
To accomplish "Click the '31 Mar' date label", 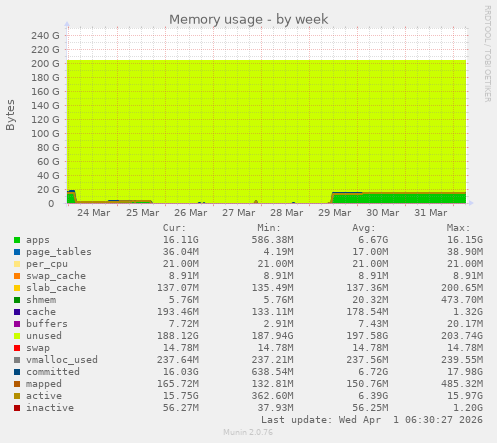I will pos(431,213).
